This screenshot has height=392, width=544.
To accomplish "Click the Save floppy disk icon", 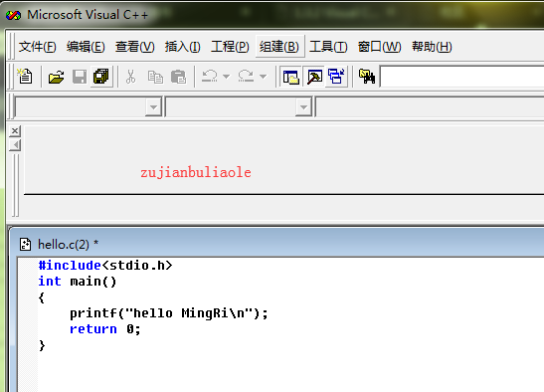I will tap(80, 77).
